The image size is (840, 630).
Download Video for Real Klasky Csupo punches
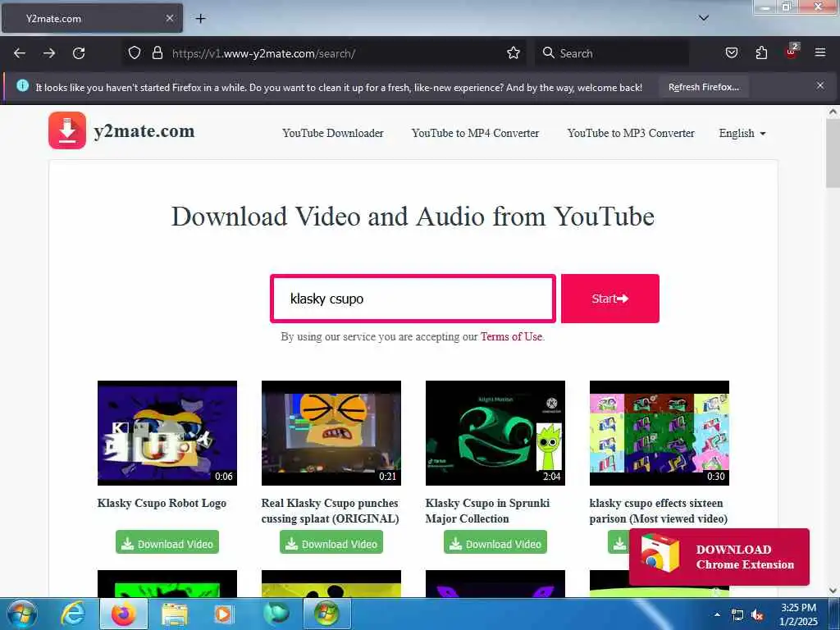click(331, 542)
